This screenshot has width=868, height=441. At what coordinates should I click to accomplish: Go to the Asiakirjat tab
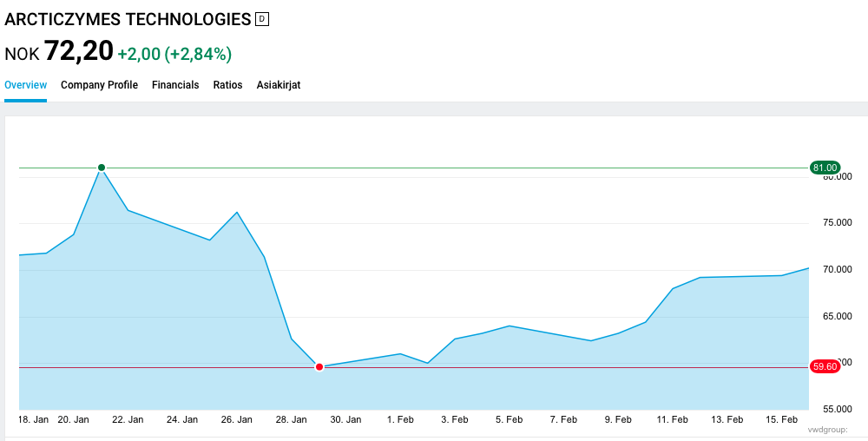[279, 85]
